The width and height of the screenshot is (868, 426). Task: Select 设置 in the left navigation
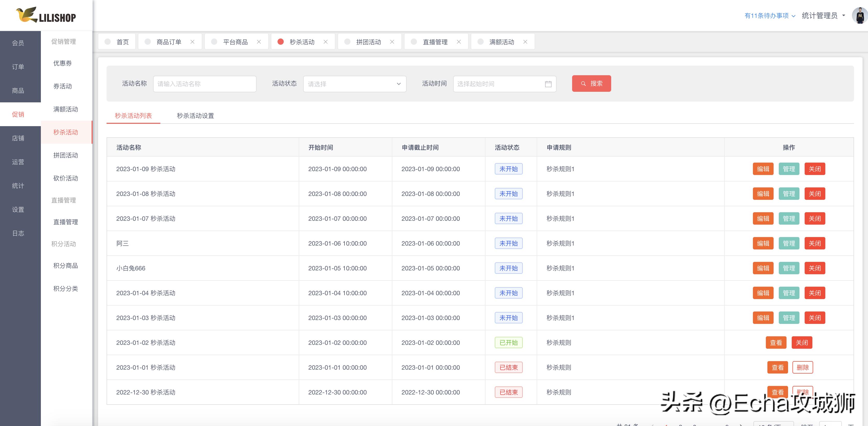point(18,209)
